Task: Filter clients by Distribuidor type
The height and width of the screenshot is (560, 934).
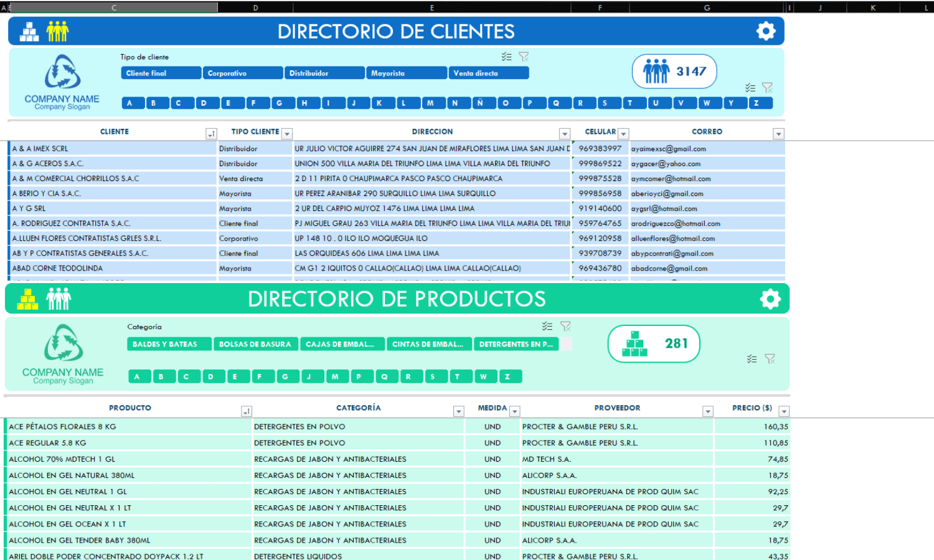Action: [324, 73]
